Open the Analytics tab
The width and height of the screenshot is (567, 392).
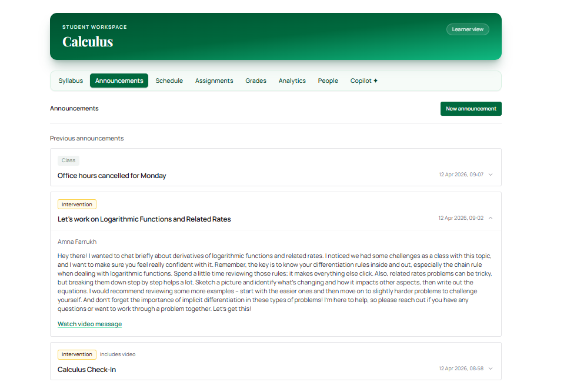(292, 81)
